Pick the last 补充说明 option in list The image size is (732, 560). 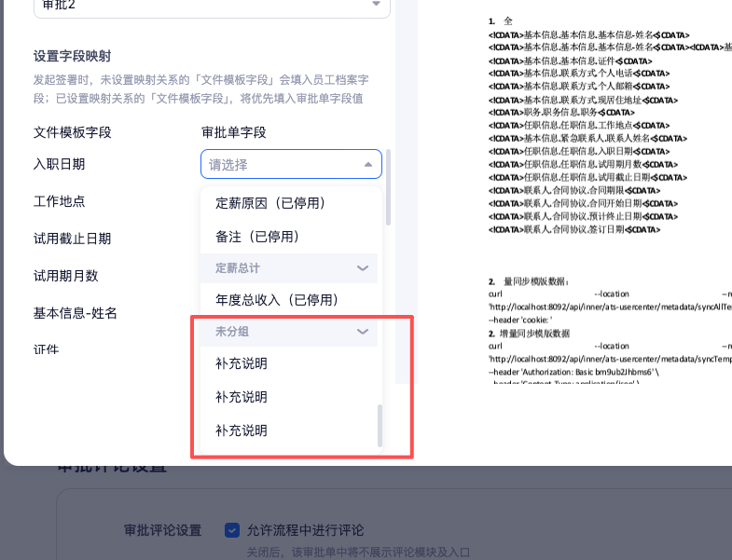coord(242,430)
